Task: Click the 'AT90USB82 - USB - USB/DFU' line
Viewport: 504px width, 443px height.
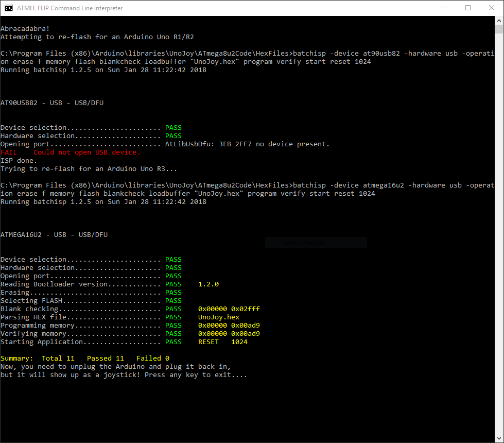Action: click(x=52, y=103)
